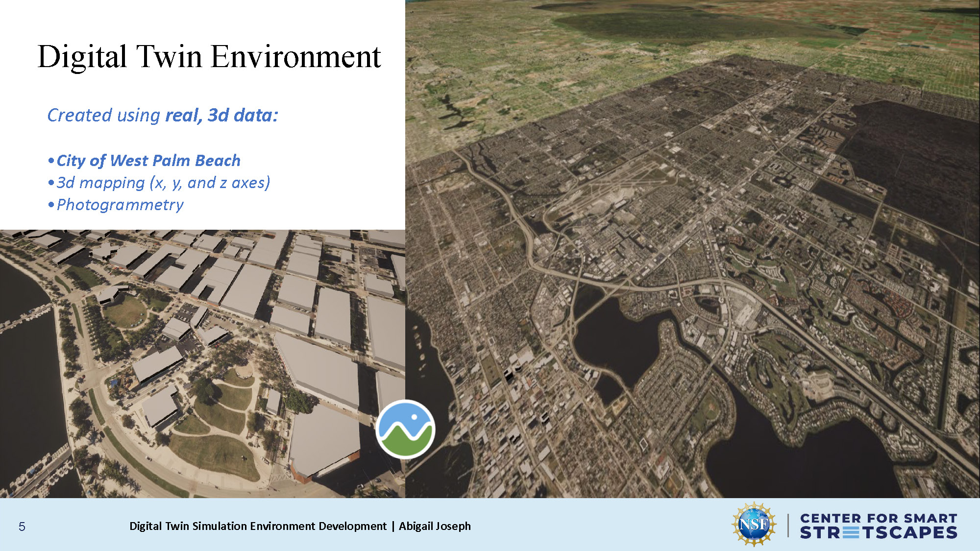Toggle the bullet beside 3d mapping entry
The image size is (980, 551).
pos(51,183)
